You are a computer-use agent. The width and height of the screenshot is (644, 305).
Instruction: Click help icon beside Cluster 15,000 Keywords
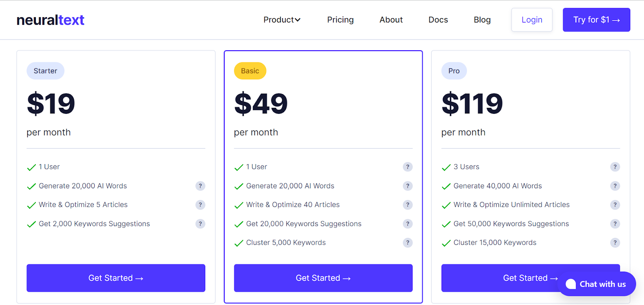(x=615, y=243)
